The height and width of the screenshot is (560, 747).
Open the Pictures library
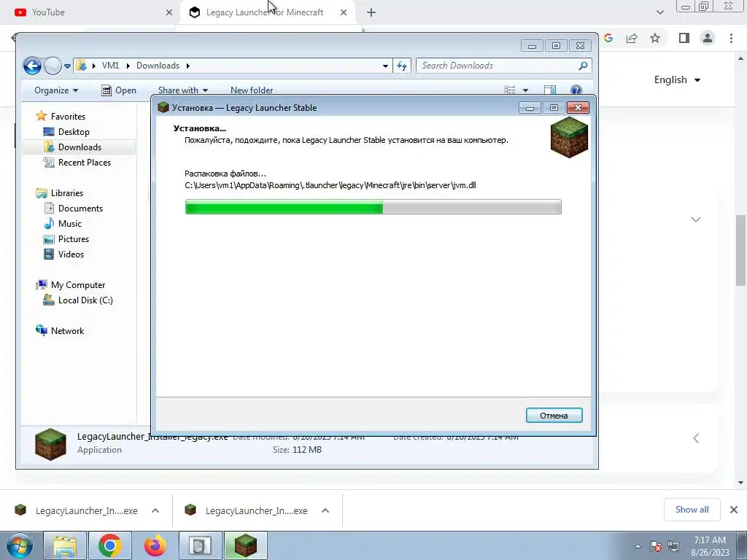click(x=66, y=239)
